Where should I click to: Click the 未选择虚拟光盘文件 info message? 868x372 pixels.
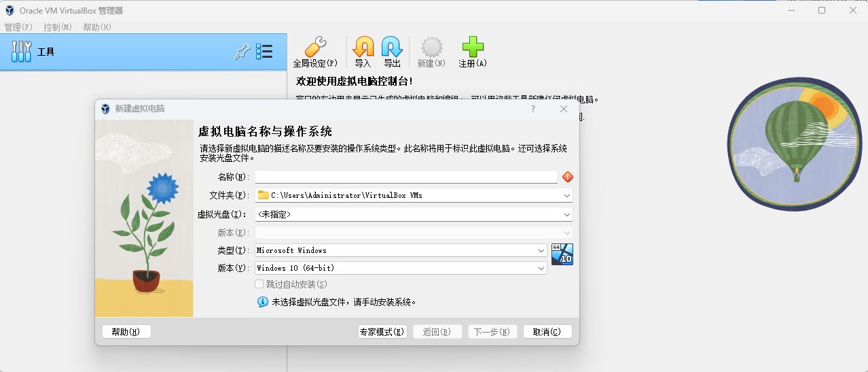344,302
